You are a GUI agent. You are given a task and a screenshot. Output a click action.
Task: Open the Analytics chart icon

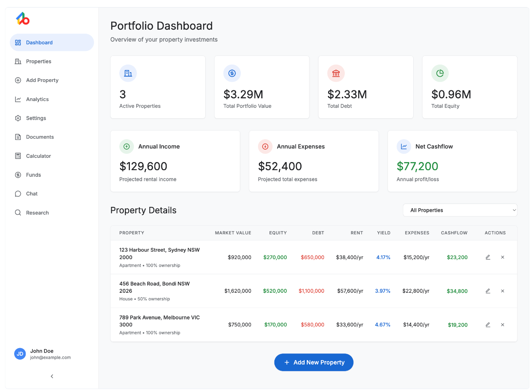coord(18,99)
